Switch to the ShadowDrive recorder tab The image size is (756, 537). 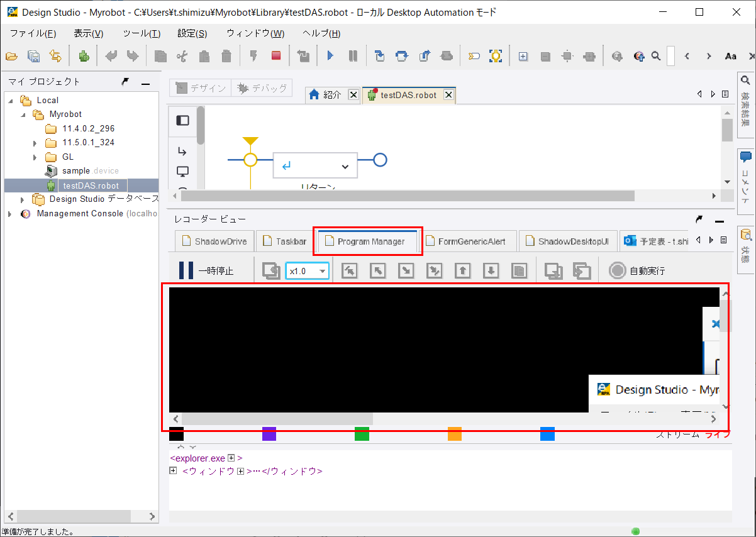[x=214, y=241]
